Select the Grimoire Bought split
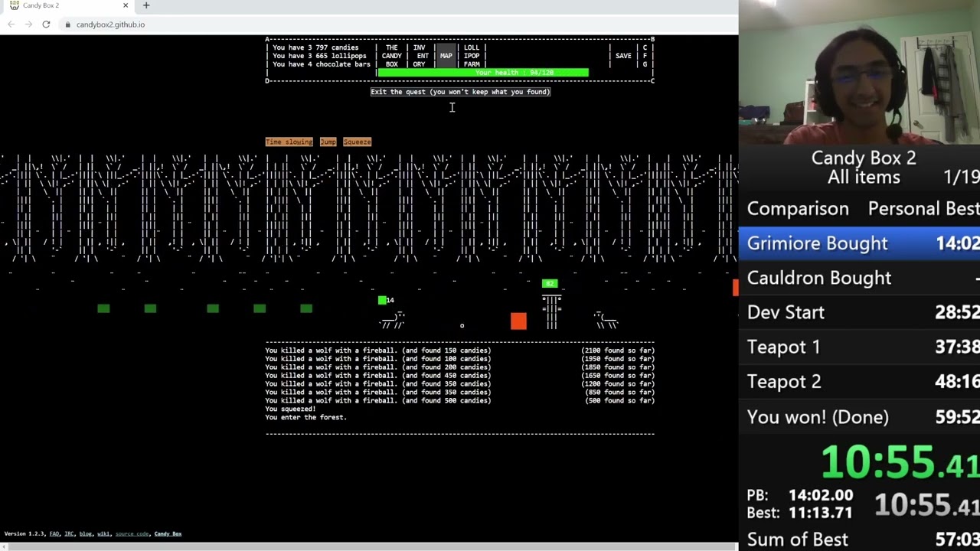This screenshot has width=980, height=551. pyautogui.click(x=859, y=243)
